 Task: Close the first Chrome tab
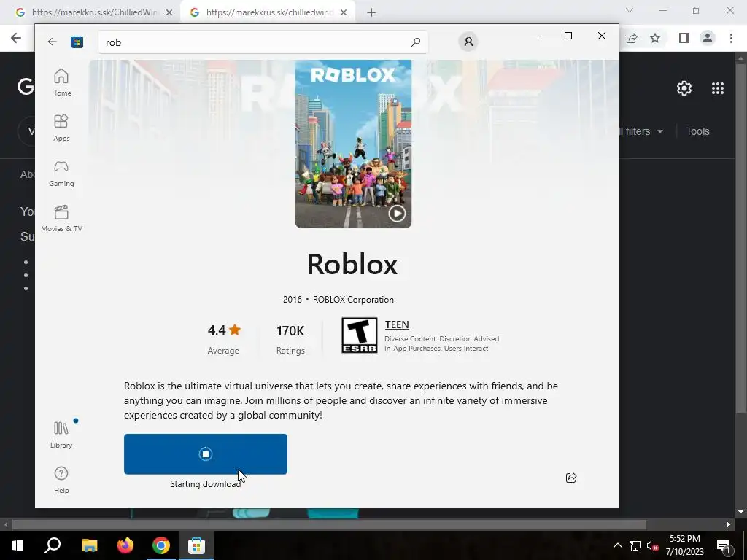click(169, 12)
